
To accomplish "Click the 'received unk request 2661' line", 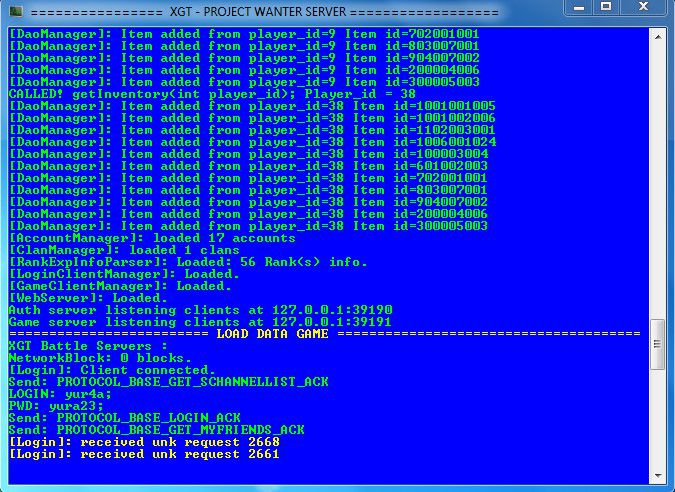I will tap(143, 453).
